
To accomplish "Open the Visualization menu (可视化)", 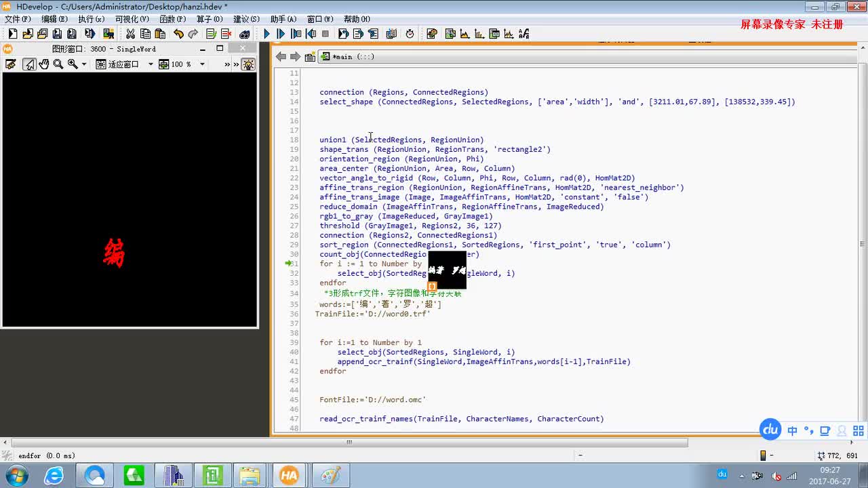I will click(x=132, y=19).
